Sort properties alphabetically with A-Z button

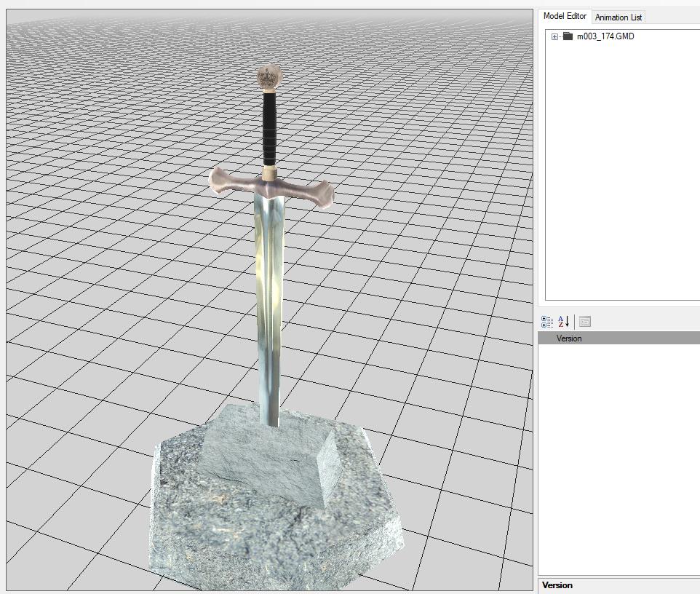564,322
